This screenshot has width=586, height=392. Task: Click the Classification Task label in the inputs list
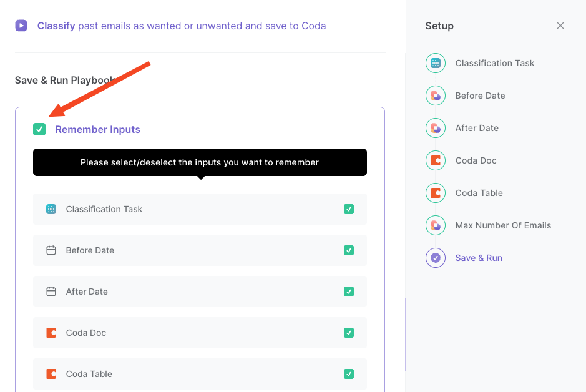coord(104,209)
